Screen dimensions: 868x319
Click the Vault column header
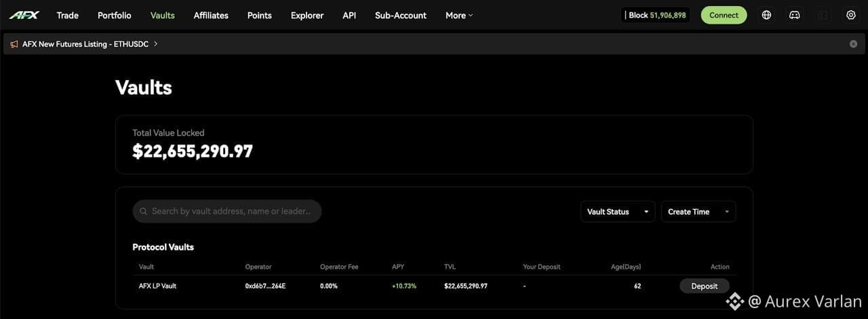tap(146, 267)
